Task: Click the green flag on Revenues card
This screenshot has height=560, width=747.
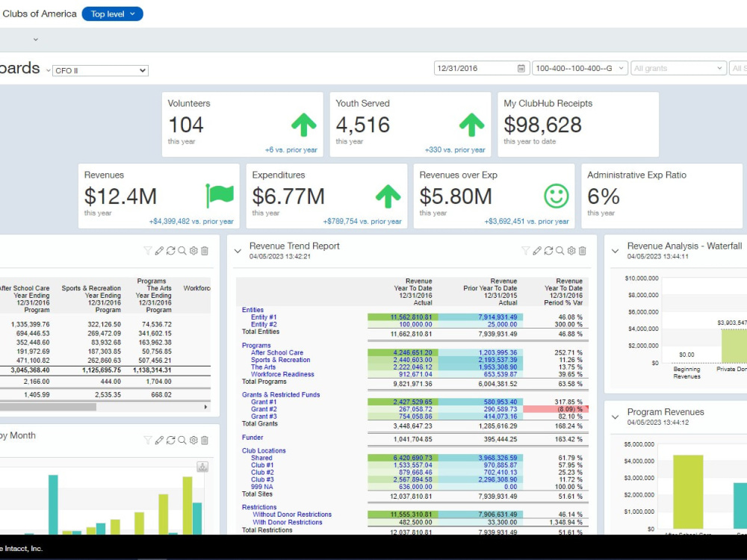Action: click(220, 195)
